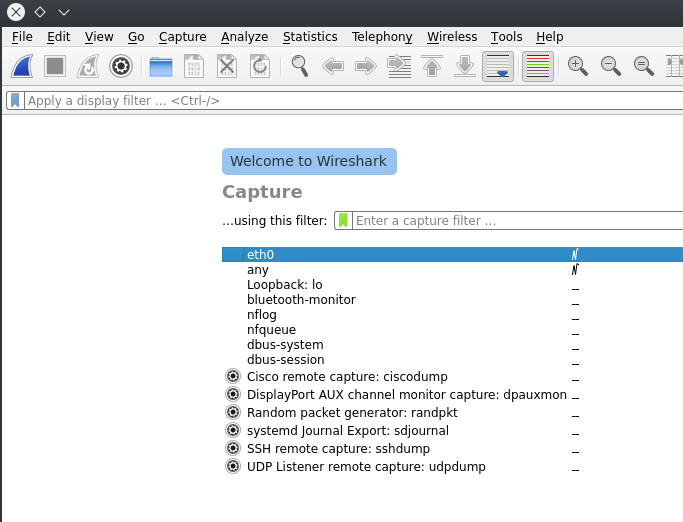Open the View menu
The width and height of the screenshot is (683, 522).
tap(99, 37)
